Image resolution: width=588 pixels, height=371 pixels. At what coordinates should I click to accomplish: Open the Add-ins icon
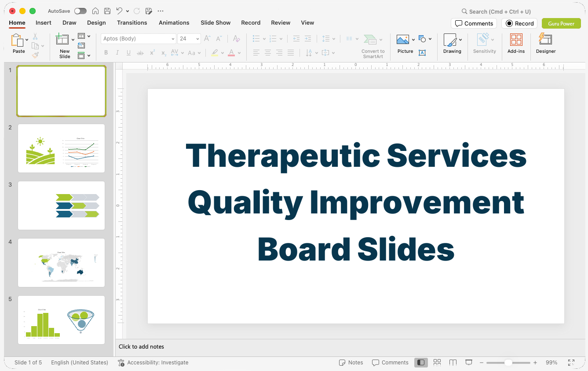(516, 40)
